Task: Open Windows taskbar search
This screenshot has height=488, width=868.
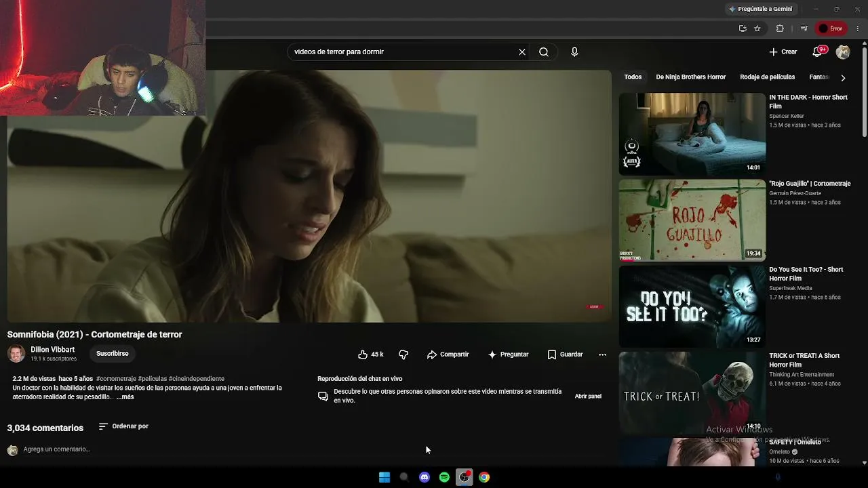Action: tap(404, 477)
